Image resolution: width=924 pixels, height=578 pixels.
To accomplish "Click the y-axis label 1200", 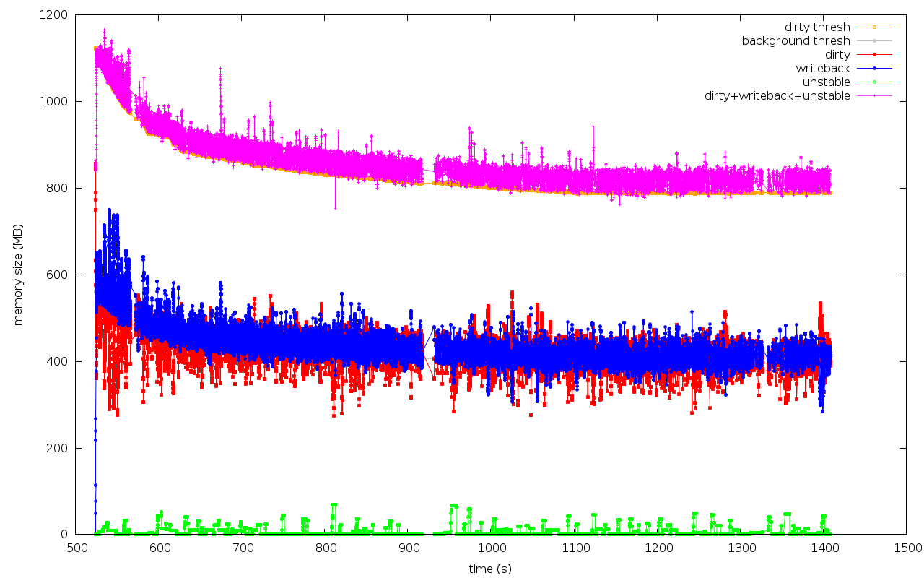I will [56, 14].
